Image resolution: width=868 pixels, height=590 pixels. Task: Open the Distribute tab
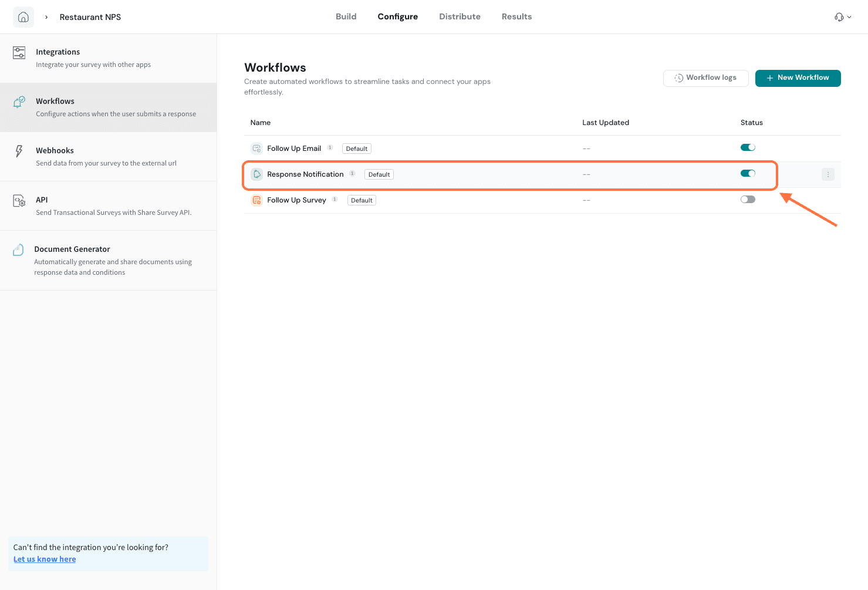(460, 16)
